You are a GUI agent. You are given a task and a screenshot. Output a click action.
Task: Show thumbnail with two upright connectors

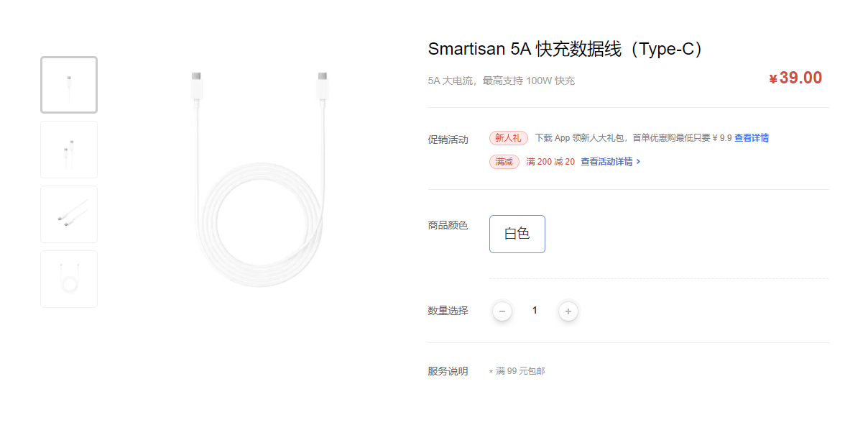tap(69, 150)
